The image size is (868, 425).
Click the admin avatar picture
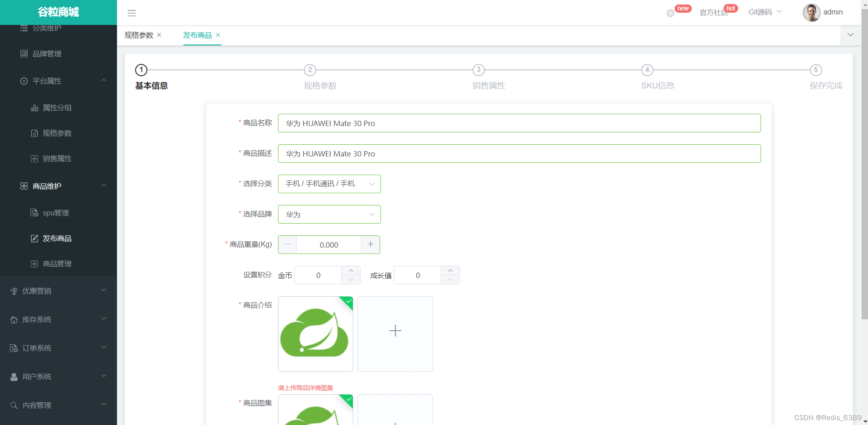811,12
